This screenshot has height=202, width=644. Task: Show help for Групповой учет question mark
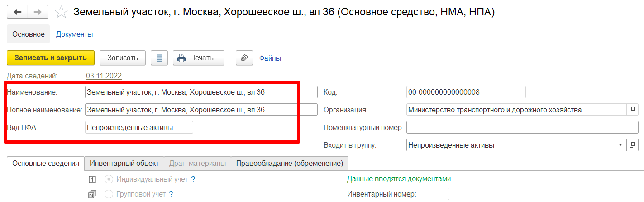click(171, 194)
